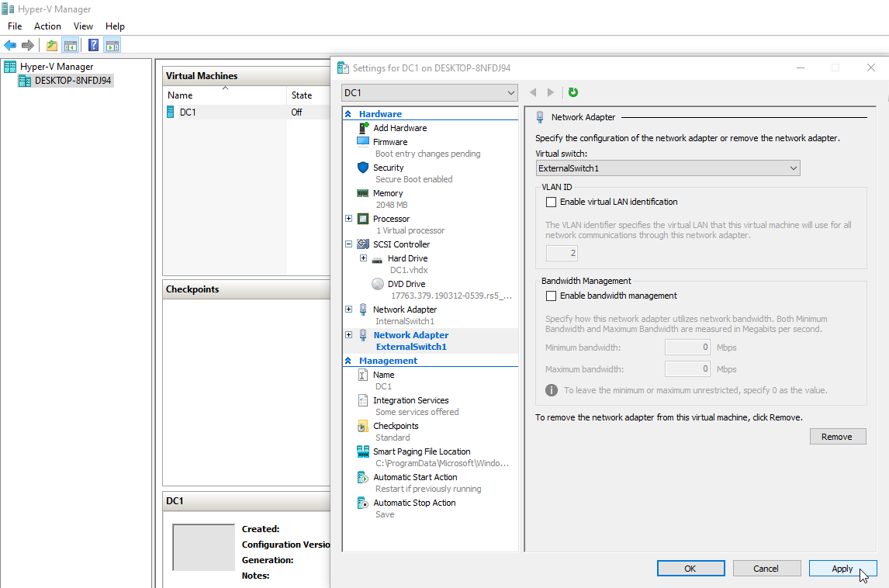The width and height of the screenshot is (889, 588).
Task: Sort virtual machines by Name column
Action: (x=225, y=95)
